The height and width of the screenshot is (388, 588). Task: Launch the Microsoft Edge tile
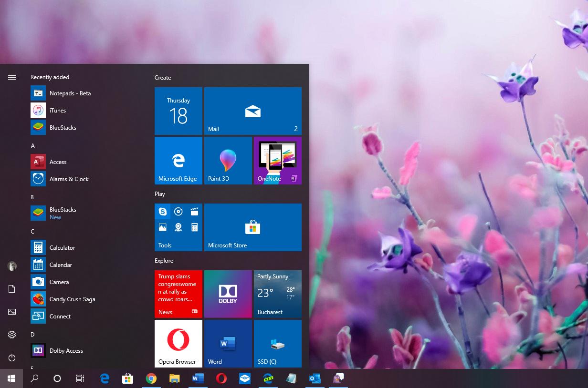[178, 161]
